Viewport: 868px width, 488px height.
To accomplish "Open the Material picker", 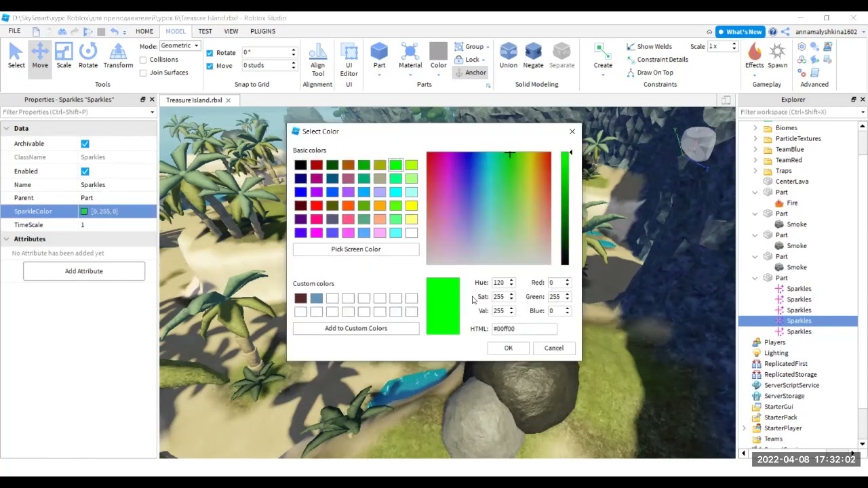I will click(410, 56).
